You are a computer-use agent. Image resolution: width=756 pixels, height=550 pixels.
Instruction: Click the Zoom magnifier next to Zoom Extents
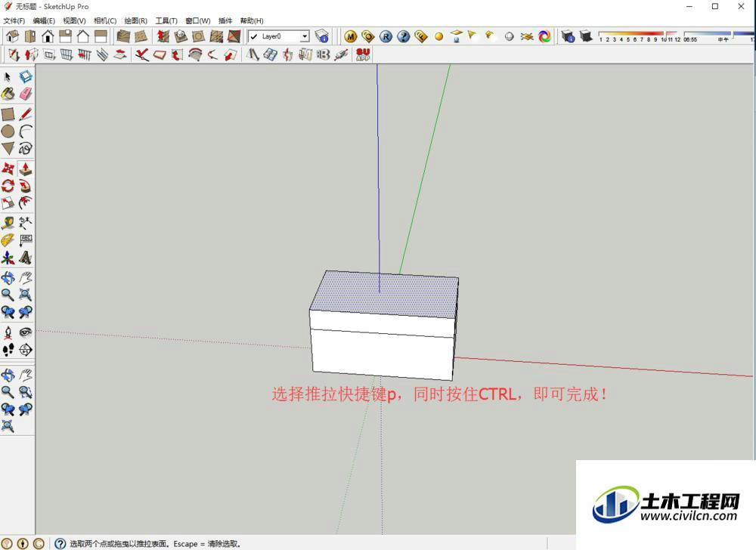coord(8,295)
